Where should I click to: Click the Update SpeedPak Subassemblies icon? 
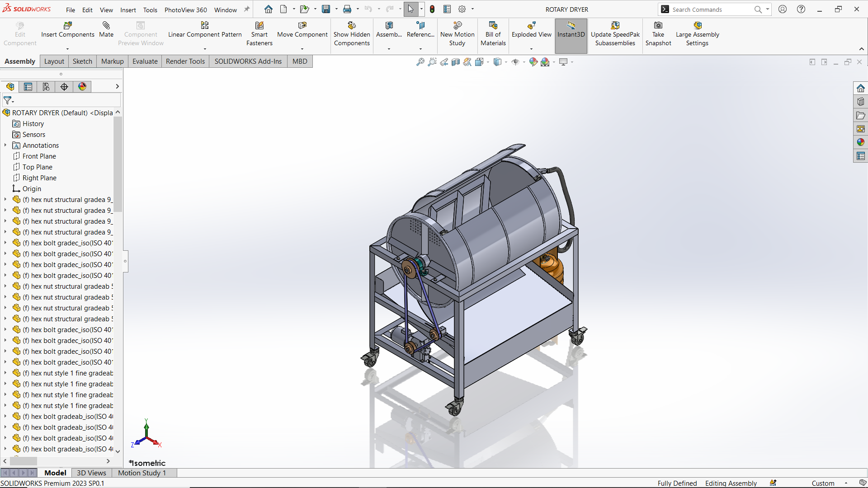point(615,26)
